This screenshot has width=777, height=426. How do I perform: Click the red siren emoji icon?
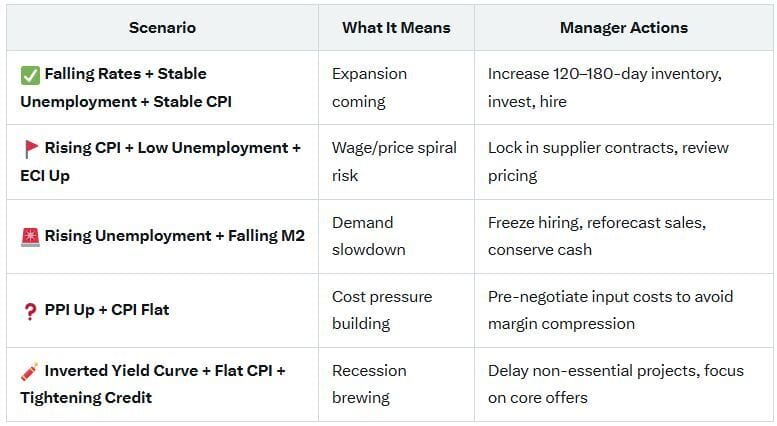(x=30, y=237)
